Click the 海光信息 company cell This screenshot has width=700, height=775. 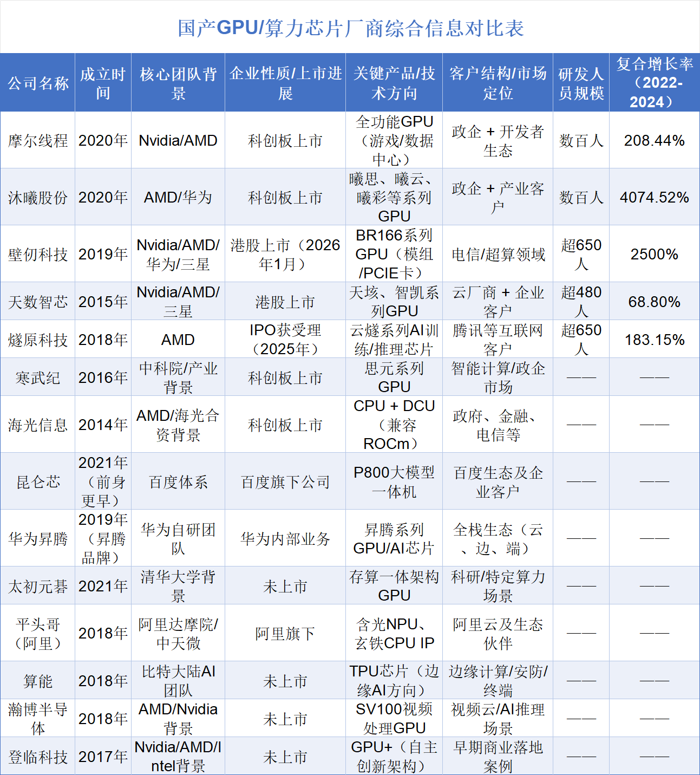coord(38,425)
